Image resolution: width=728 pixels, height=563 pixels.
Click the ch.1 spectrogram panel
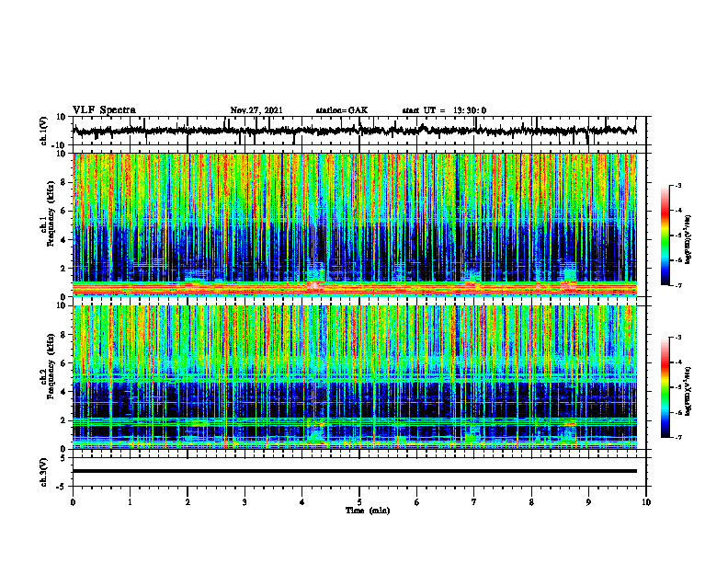tap(354, 224)
